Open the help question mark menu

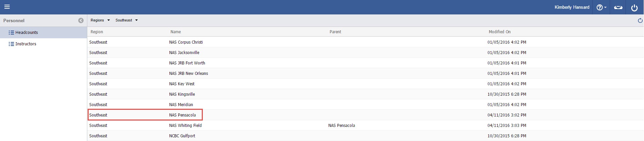601,7
